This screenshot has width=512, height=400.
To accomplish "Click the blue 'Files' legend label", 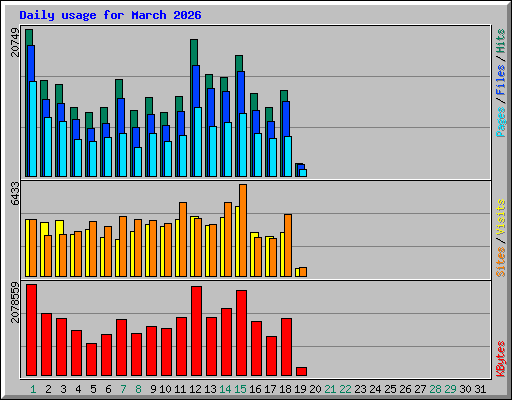I will tap(501, 80).
